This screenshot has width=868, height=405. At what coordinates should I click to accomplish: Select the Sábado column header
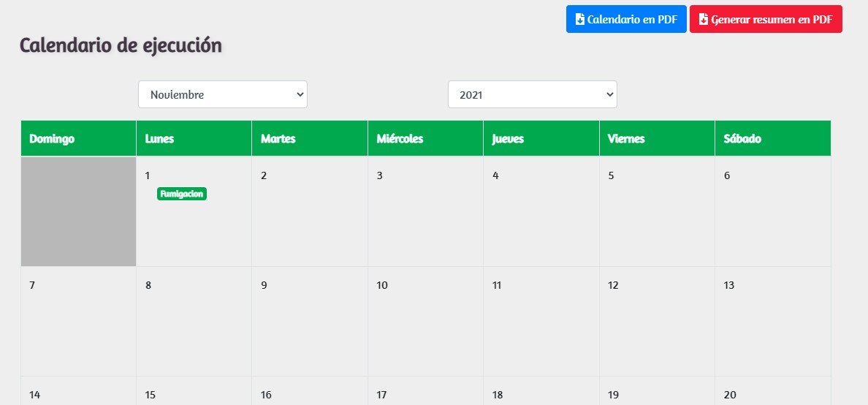[x=772, y=139]
